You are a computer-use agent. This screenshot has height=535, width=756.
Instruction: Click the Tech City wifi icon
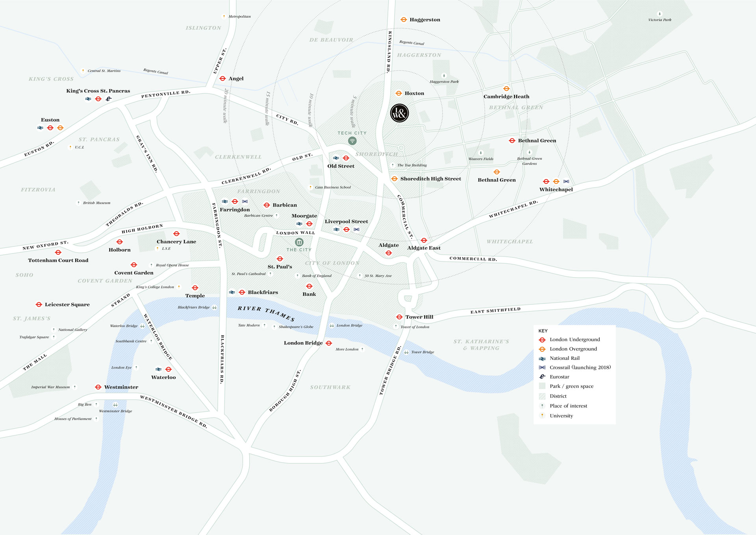352,141
